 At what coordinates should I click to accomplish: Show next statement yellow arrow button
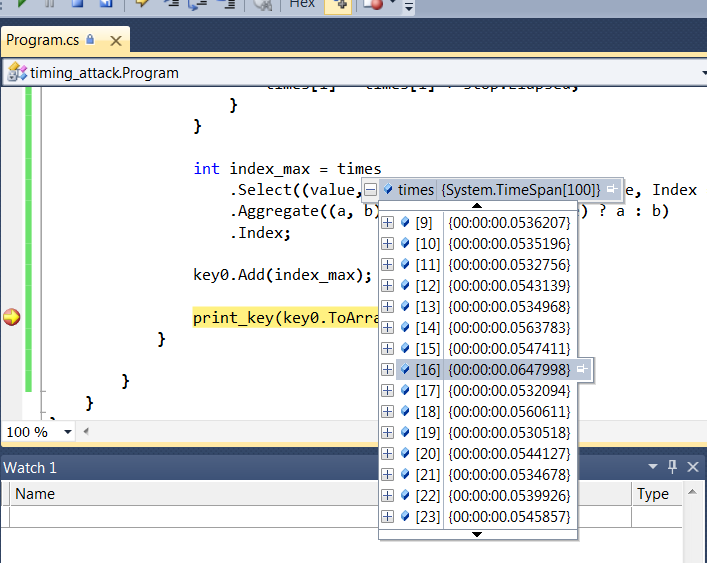pos(142,3)
